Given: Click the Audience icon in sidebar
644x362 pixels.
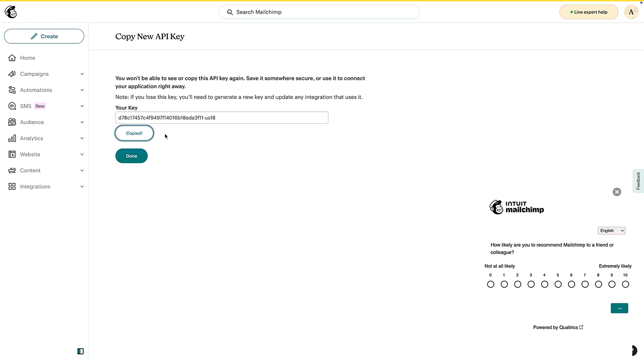Looking at the screenshot, I should 12,122.
